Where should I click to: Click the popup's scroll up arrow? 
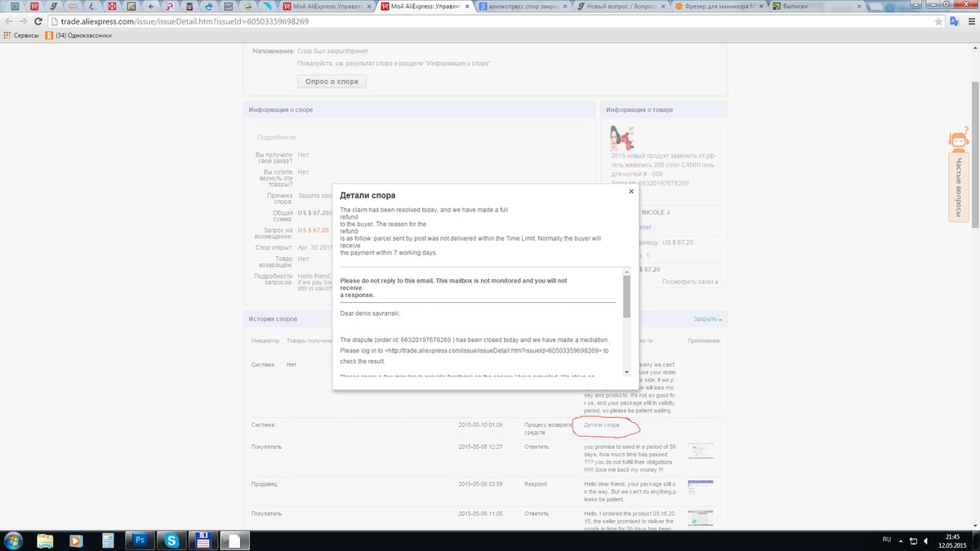pyautogui.click(x=626, y=271)
